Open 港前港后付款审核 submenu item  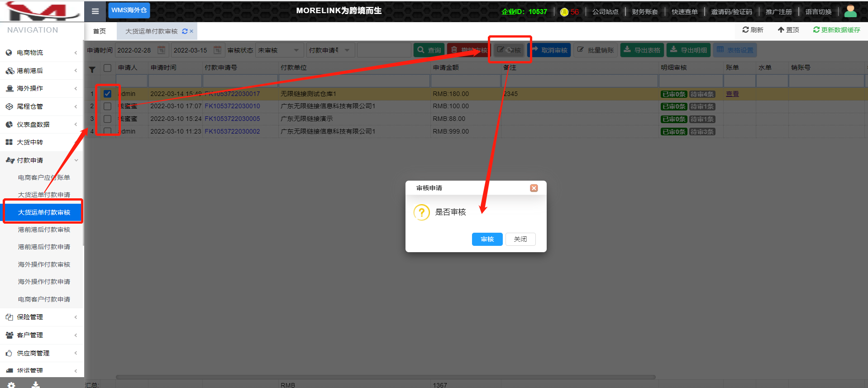44,230
